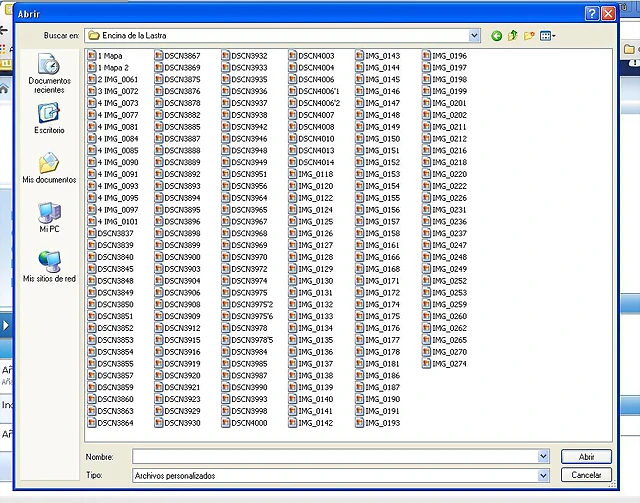The height and width of the screenshot is (503, 640).
Task: Open Mis sitios de red
Action: click(x=49, y=267)
